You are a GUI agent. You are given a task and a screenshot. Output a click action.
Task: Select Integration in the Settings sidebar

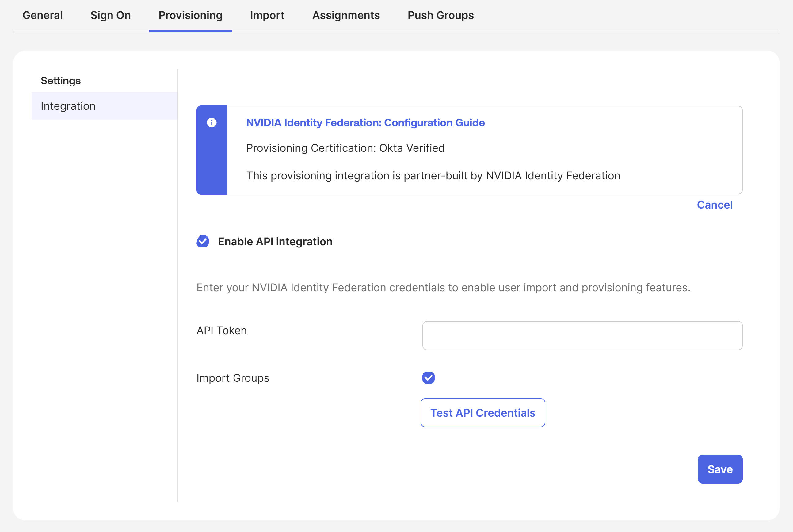point(105,106)
